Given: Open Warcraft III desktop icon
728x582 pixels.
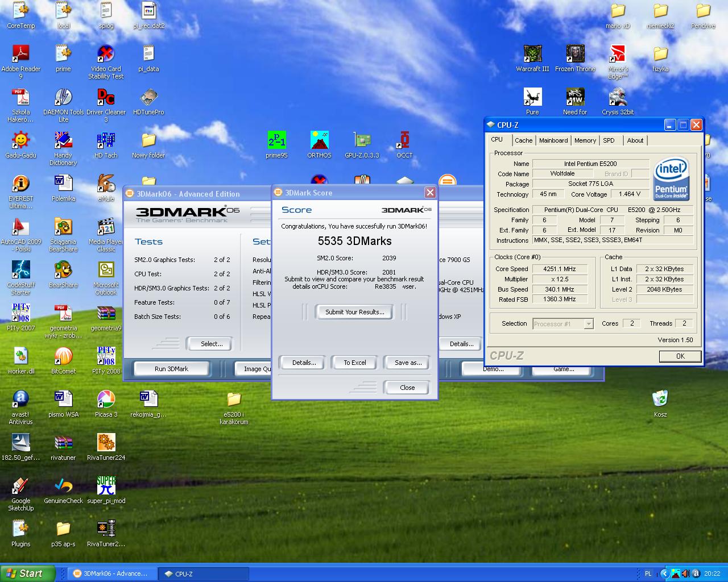Looking at the screenshot, I should tap(532, 58).
